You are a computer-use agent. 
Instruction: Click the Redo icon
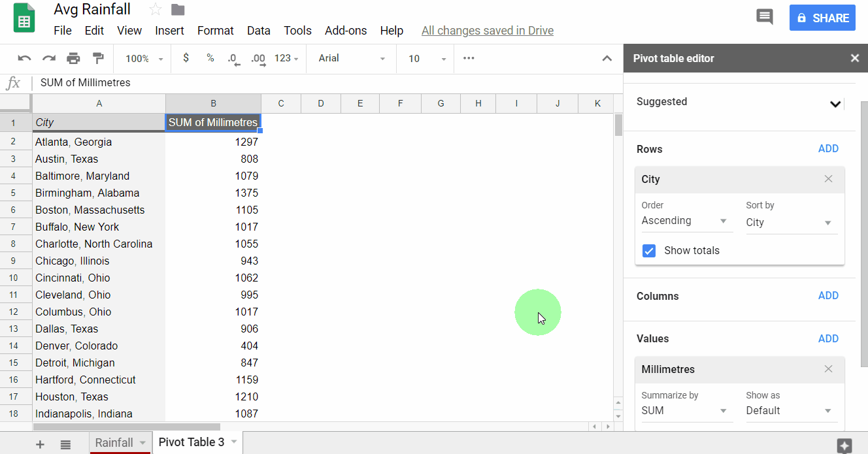[49, 58]
